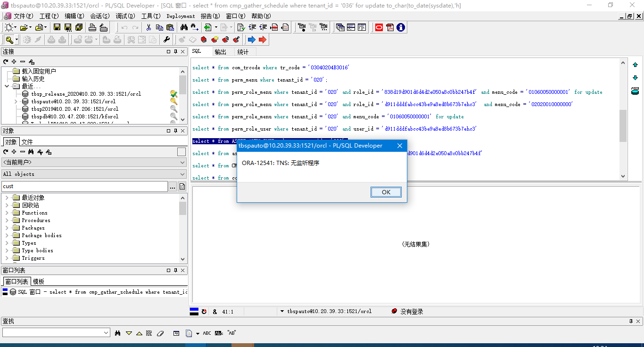644x347 pixels.
Task: Click the scissors Cut icon
Action: [149, 27]
